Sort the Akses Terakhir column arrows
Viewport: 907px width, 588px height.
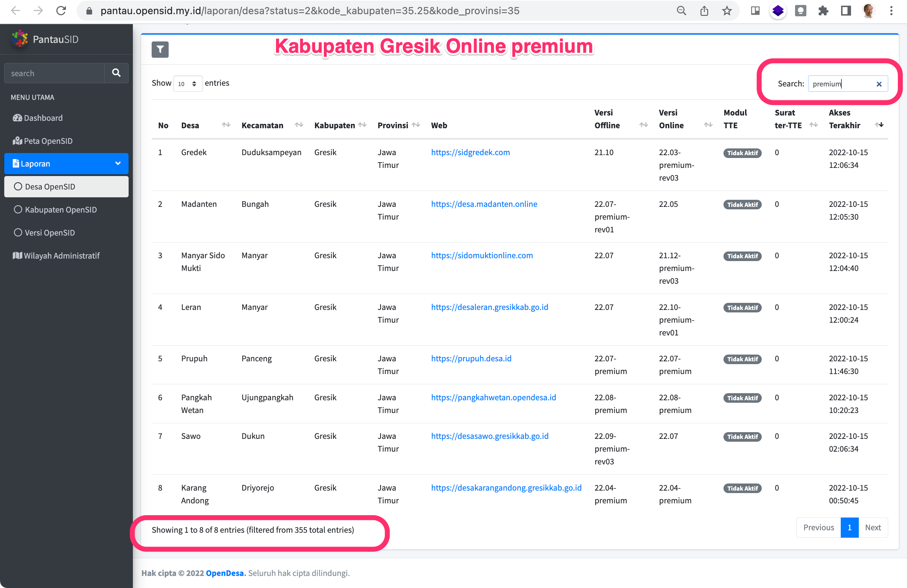tap(880, 125)
